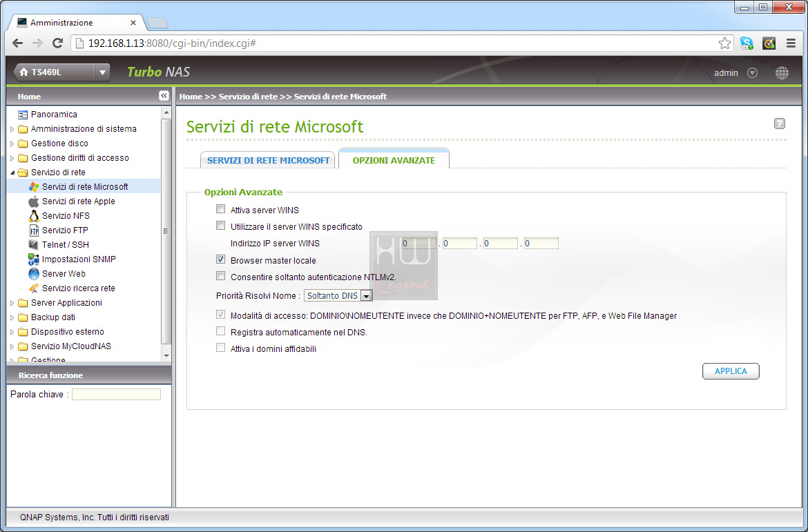Viewport: 808px width, 532px height.
Task: Expand Backup dati tree node
Action: click(x=12, y=317)
